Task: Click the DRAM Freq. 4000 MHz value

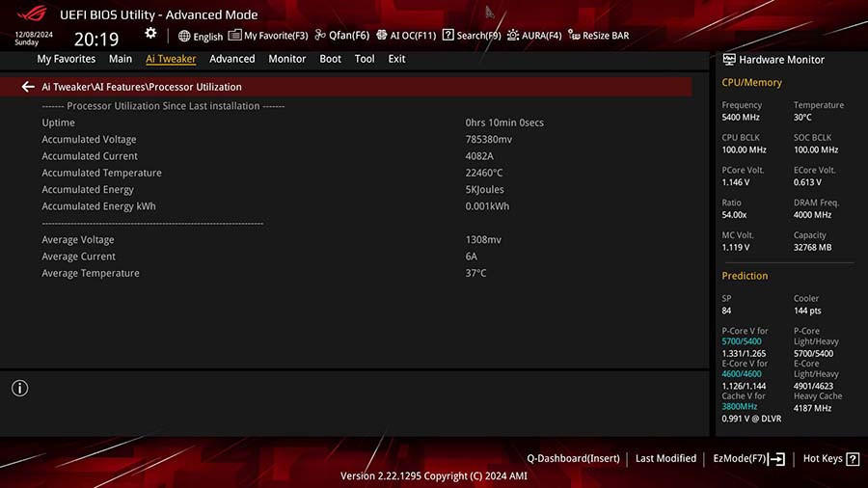Action: (x=812, y=215)
